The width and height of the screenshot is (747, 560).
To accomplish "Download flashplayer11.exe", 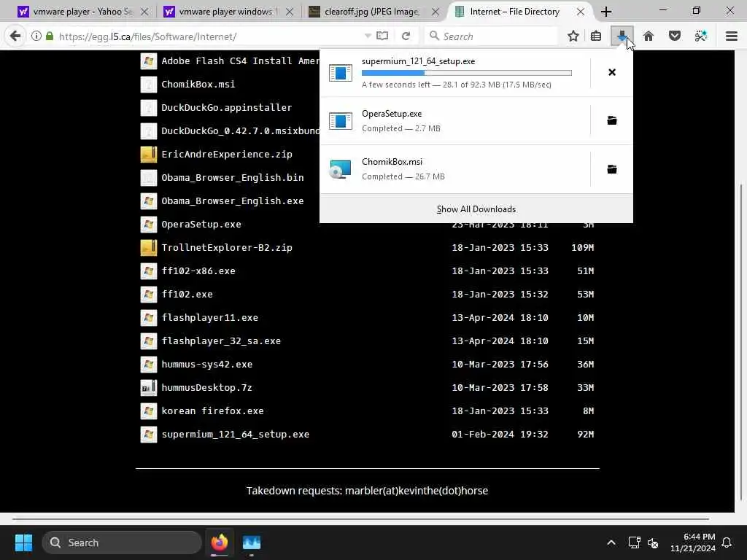I will pos(209,318).
